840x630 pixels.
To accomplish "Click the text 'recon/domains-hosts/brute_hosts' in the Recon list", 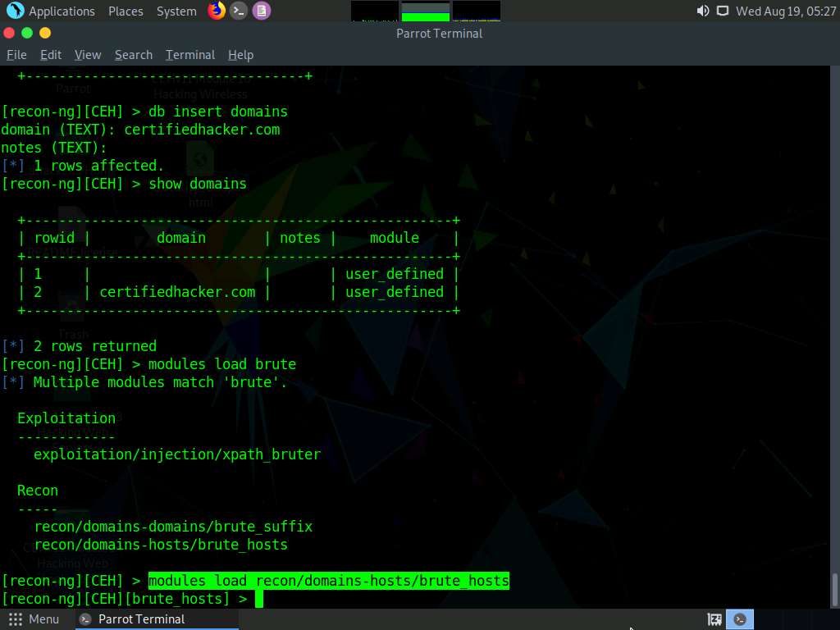I will 161,545.
